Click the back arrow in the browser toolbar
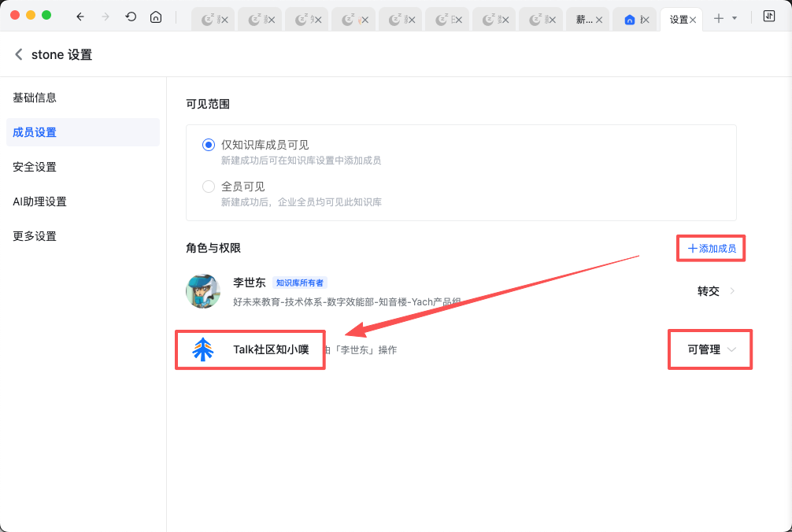The height and width of the screenshot is (532, 792). 80,17
